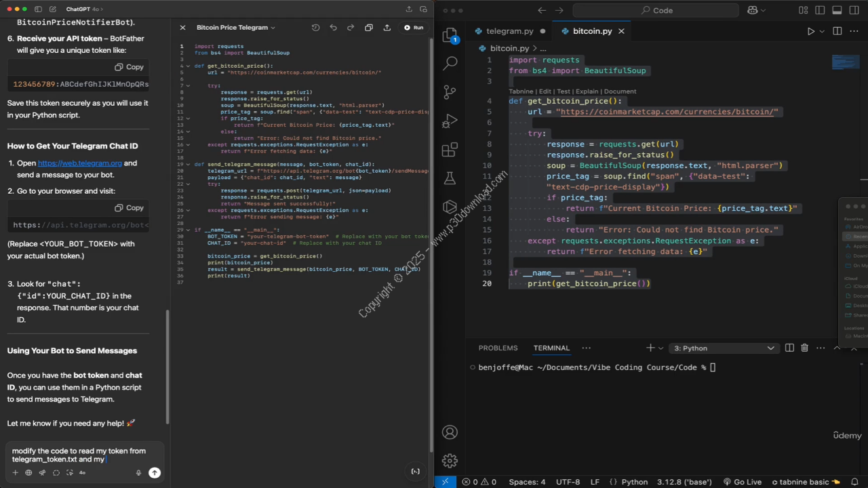Collapse get_bitcoin_price function in canvas
The height and width of the screenshot is (488, 868).
click(188, 66)
